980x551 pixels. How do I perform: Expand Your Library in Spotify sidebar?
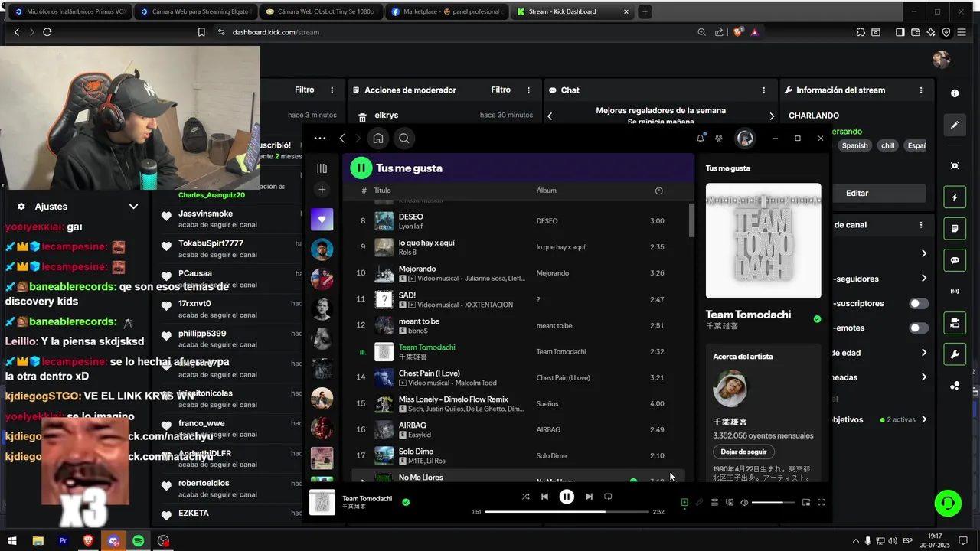click(322, 168)
